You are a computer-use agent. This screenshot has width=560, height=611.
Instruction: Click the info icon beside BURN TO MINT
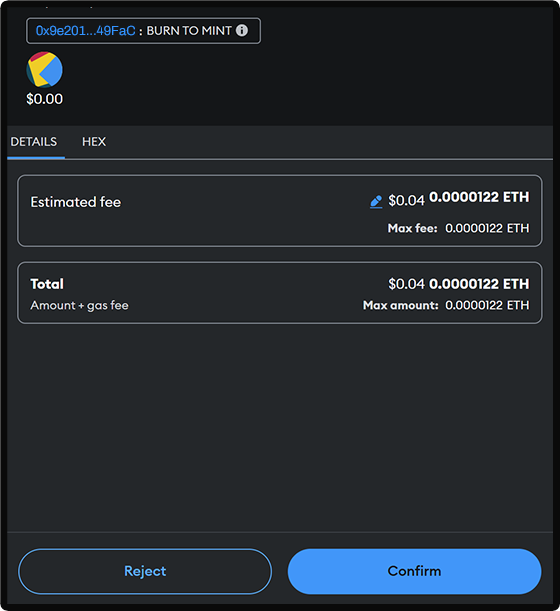[242, 30]
